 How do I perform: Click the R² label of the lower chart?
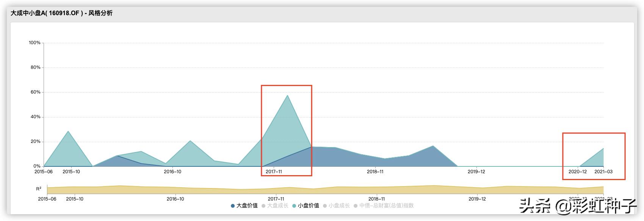click(x=39, y=188)
